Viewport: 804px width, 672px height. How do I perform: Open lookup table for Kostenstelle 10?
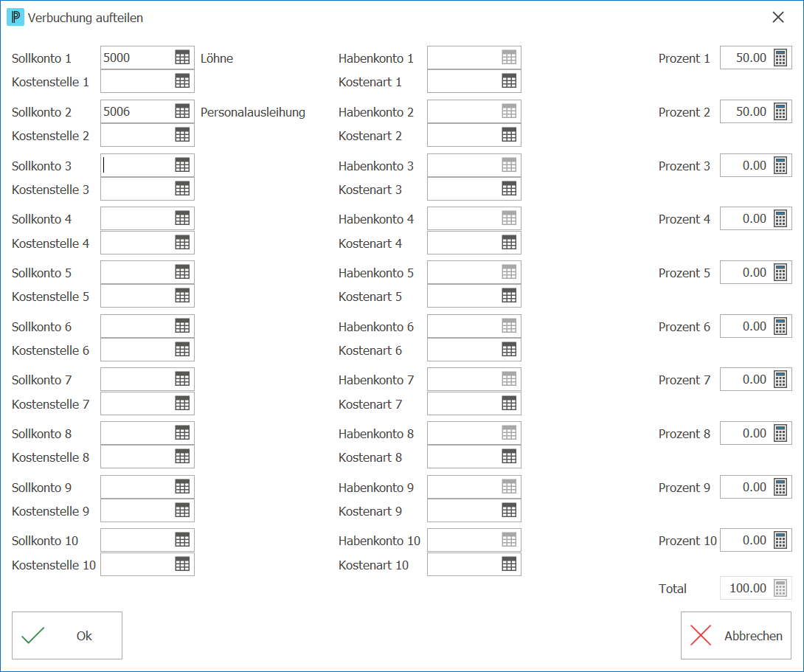(182, 564)
